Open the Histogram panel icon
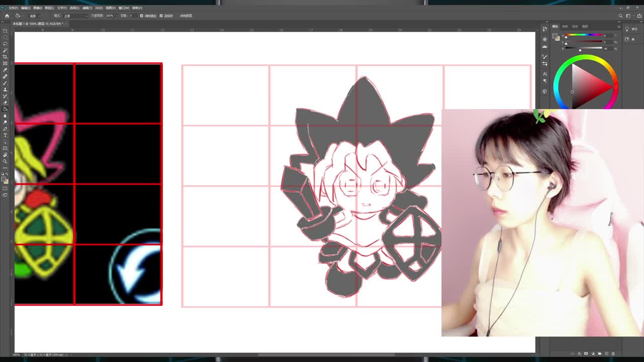The height and width of the screenshot is (362, 644). pos(545,46)
